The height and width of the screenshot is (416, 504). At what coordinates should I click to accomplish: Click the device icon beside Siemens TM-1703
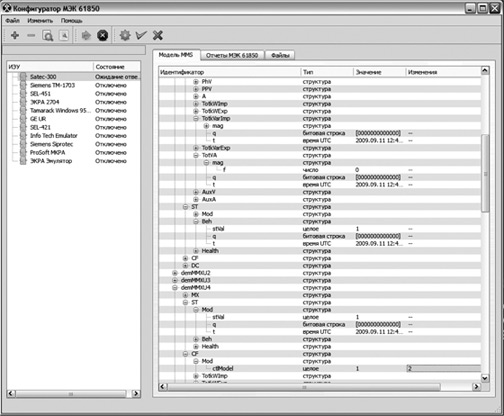[23, 85]
